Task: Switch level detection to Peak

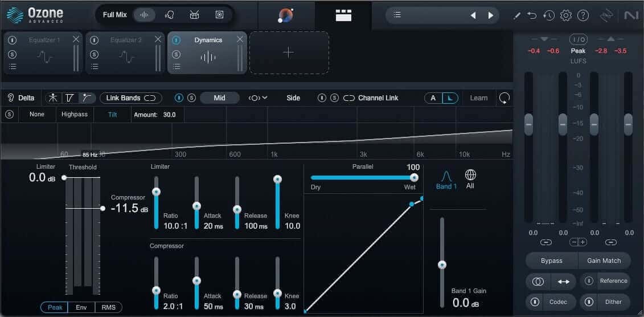Action: (55, 307)
